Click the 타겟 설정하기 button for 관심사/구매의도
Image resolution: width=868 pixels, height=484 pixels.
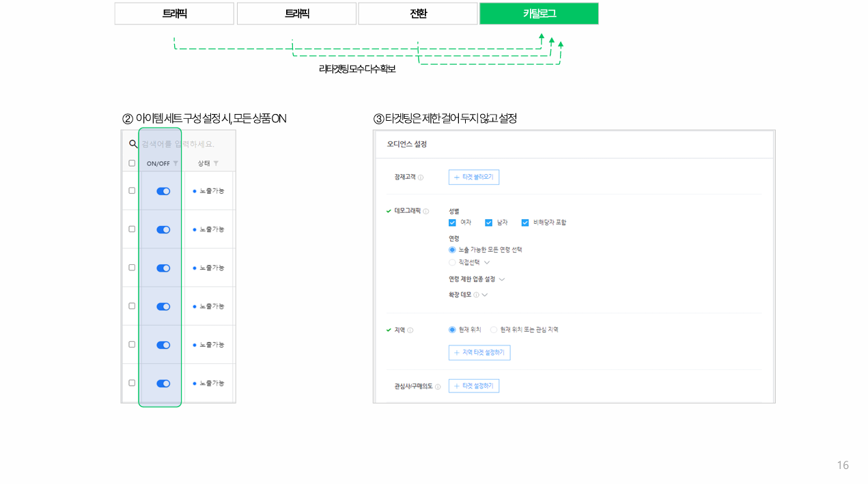pos(474,386)
